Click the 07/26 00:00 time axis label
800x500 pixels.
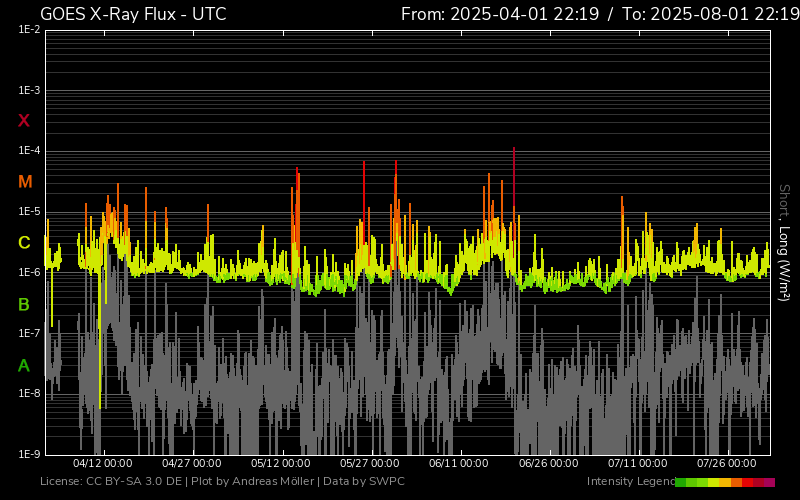coord(726,464)
